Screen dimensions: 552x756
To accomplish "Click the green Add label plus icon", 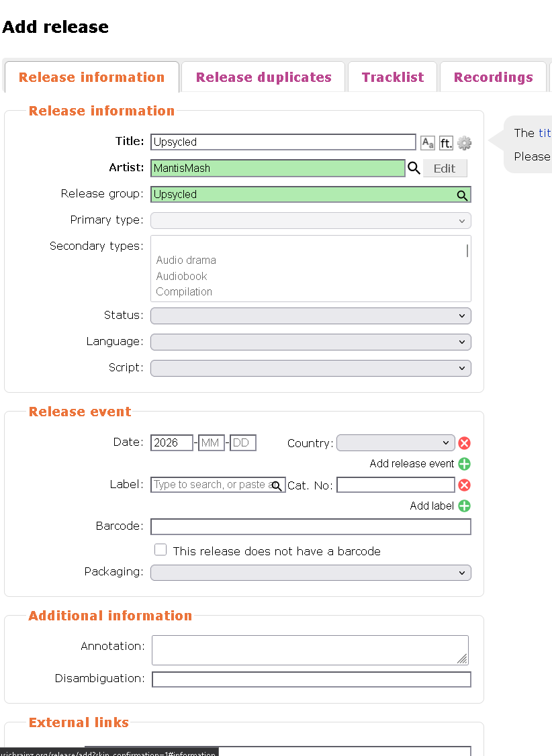I will (x=464, y=506).
